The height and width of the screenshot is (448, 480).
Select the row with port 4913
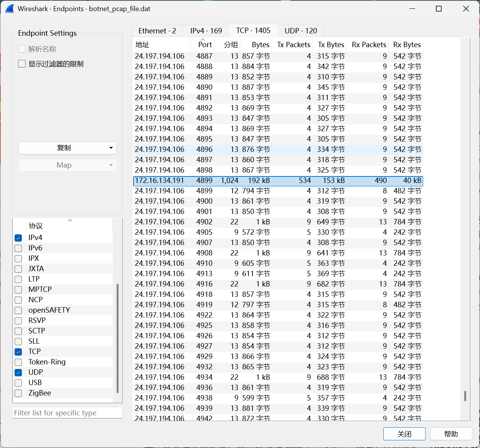pyautogui.click(x=278, y=274)
